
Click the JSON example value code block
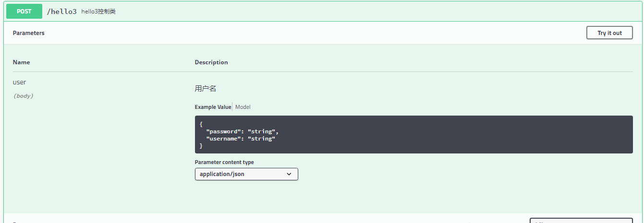[413, 134]
